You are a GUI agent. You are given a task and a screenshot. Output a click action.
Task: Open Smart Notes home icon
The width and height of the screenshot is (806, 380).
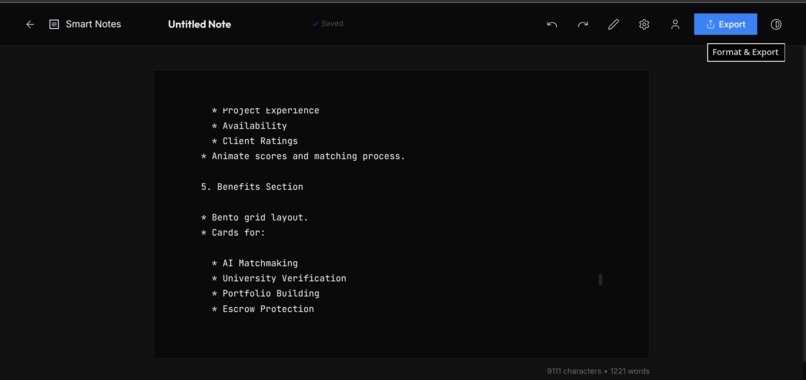point(54,24)
